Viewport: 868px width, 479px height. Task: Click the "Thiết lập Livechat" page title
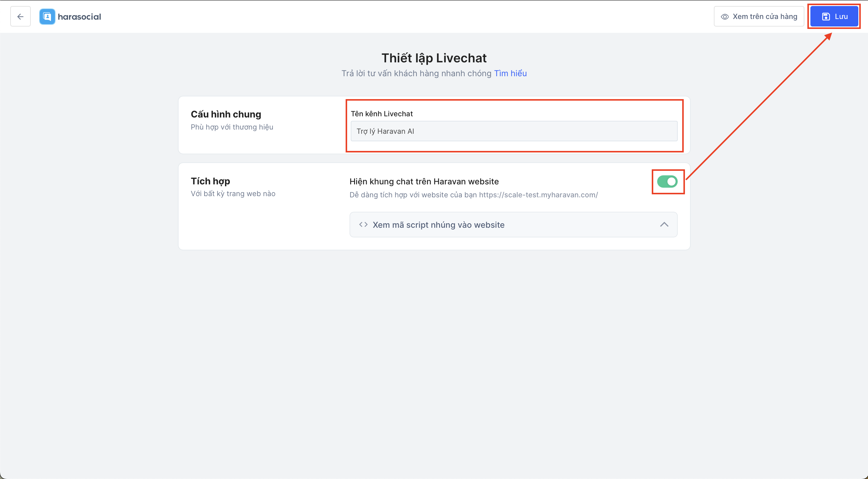coord(434,58)
